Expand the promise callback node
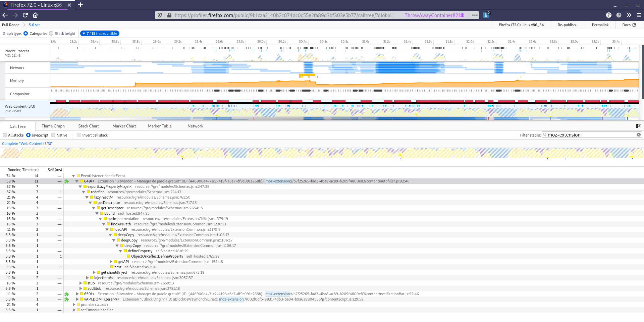The image size is (644, 322). [x=74, y=305]
